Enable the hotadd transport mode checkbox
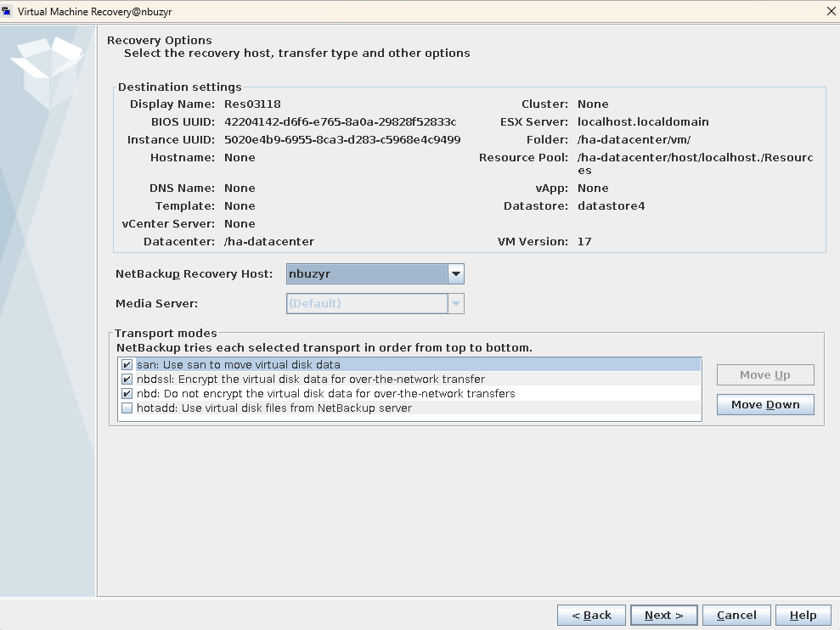The width and height of the screenshot is (840, 630). tap(127, 408)
